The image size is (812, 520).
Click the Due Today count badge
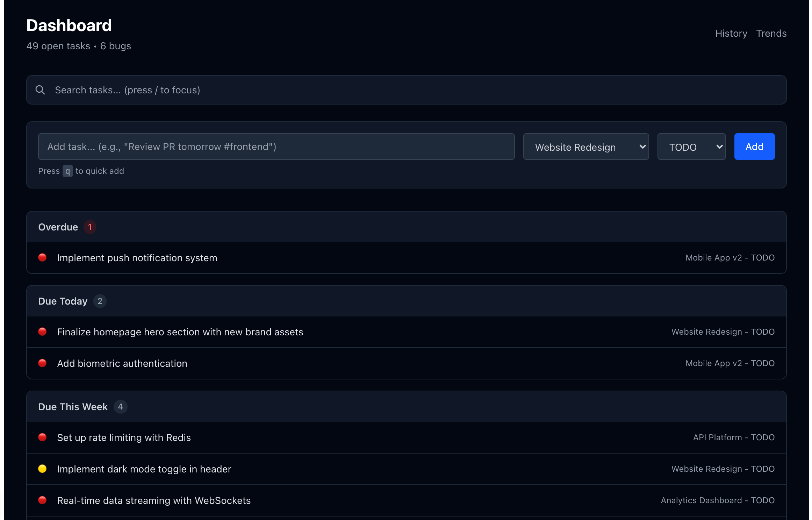point(100,301)
